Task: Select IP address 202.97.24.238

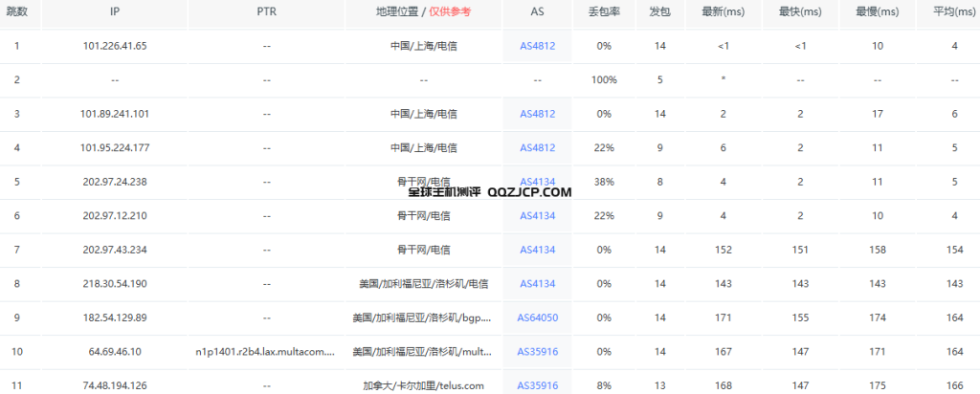Action: point(115,182)
